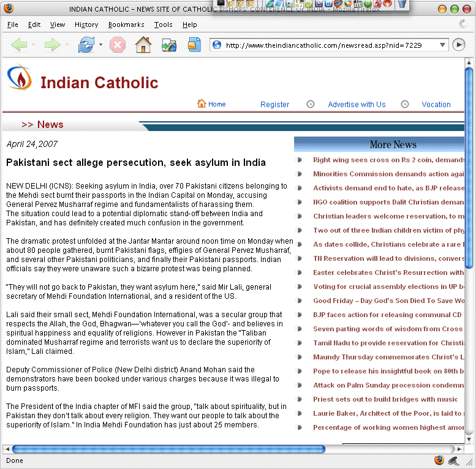Click the red Stop loading icon
This screenshot has height=469, width=476.
point(118,45)
